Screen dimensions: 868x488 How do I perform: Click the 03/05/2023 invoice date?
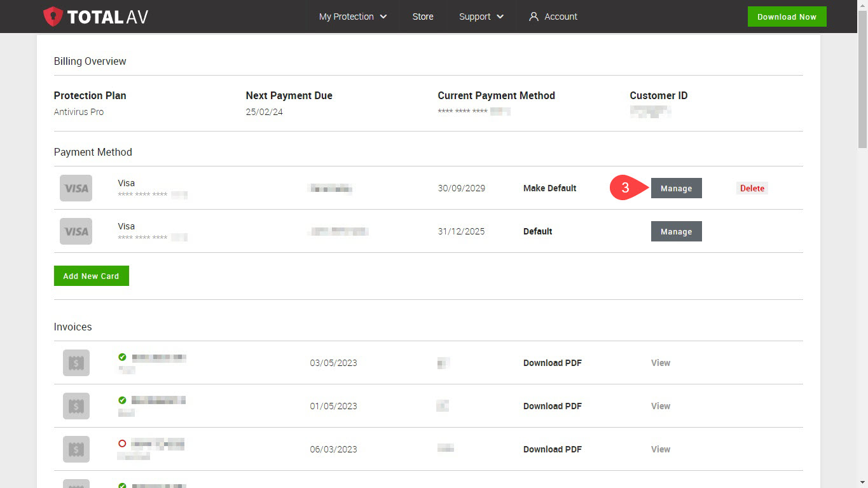point(333,363)
